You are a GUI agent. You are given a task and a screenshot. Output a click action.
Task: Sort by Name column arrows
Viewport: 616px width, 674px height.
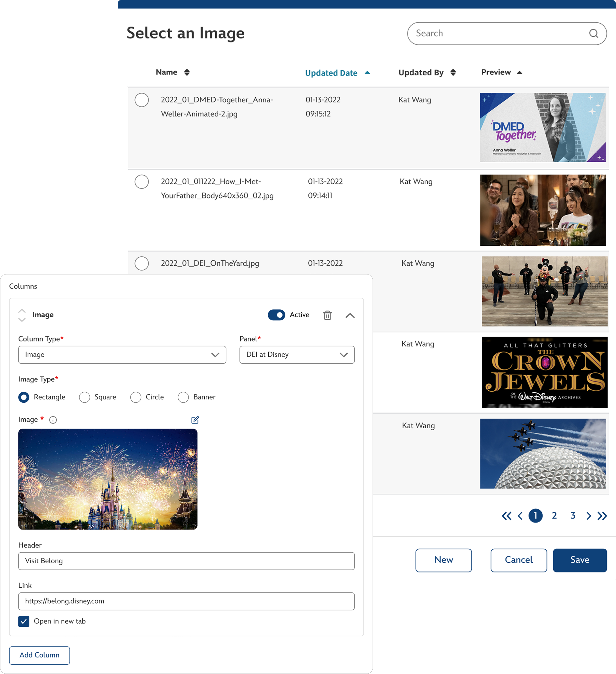[x=187, y=72]
